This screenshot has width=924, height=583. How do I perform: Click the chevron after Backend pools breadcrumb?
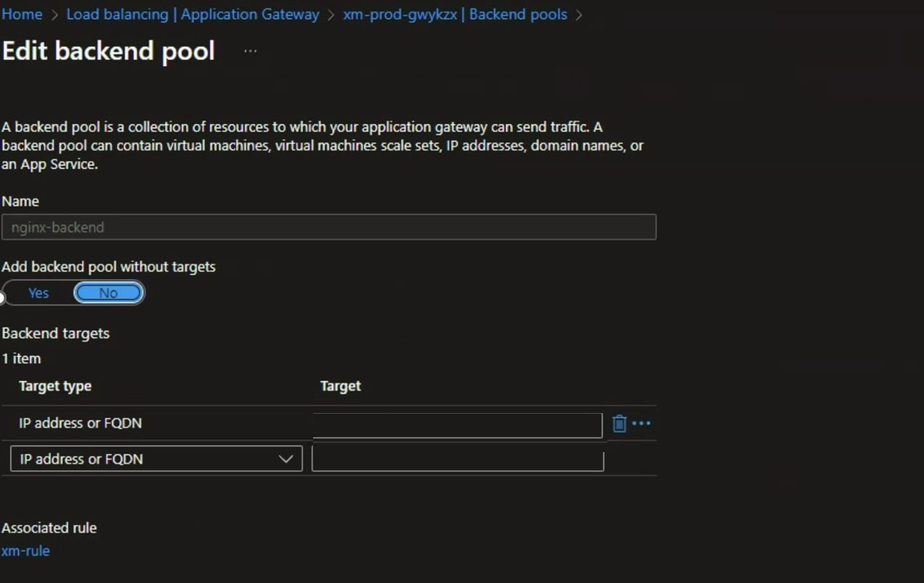(x=579, y=15)
